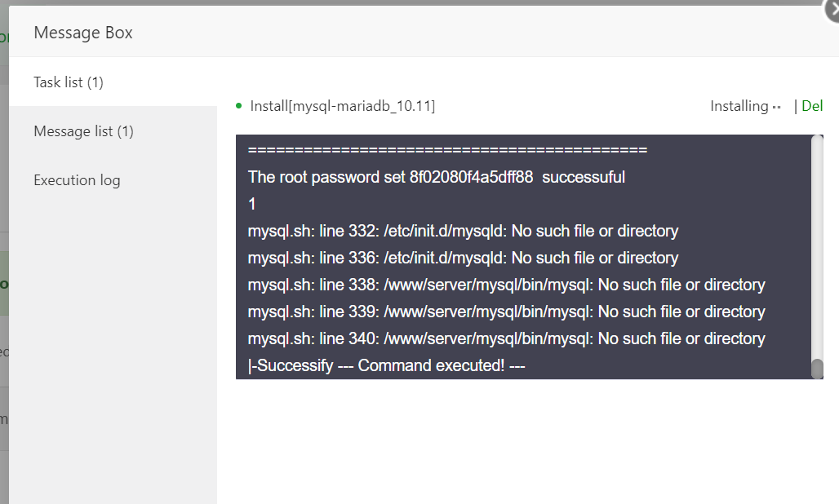The width and height of the screenshot is (839, 504).
Task: Click the green status dot beside Install task
Action: pos(238,105)
